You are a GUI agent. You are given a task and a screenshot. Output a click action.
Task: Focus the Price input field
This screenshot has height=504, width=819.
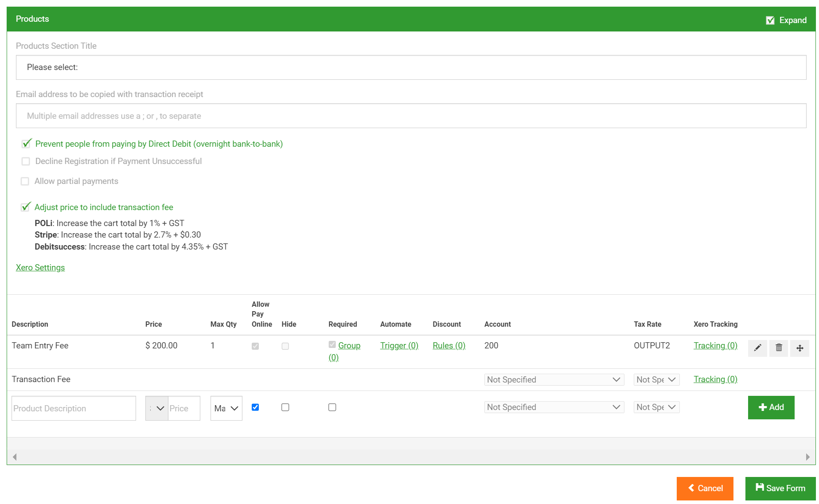coord(184,408)
